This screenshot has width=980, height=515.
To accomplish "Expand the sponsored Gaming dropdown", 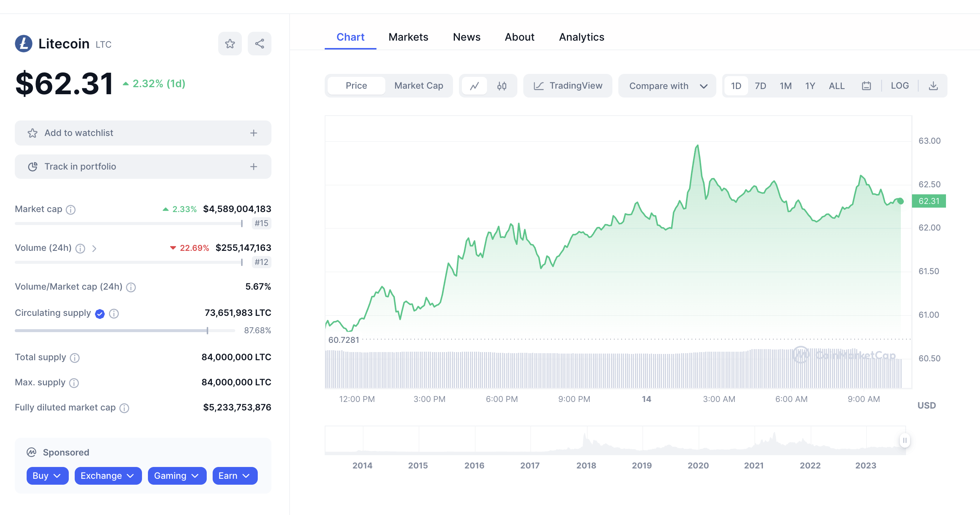I will point(177,476).
